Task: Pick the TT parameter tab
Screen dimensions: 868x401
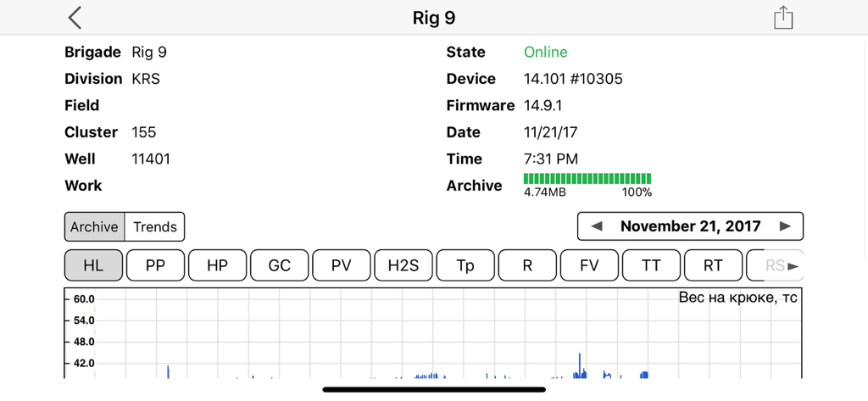Action: point(651,265)
